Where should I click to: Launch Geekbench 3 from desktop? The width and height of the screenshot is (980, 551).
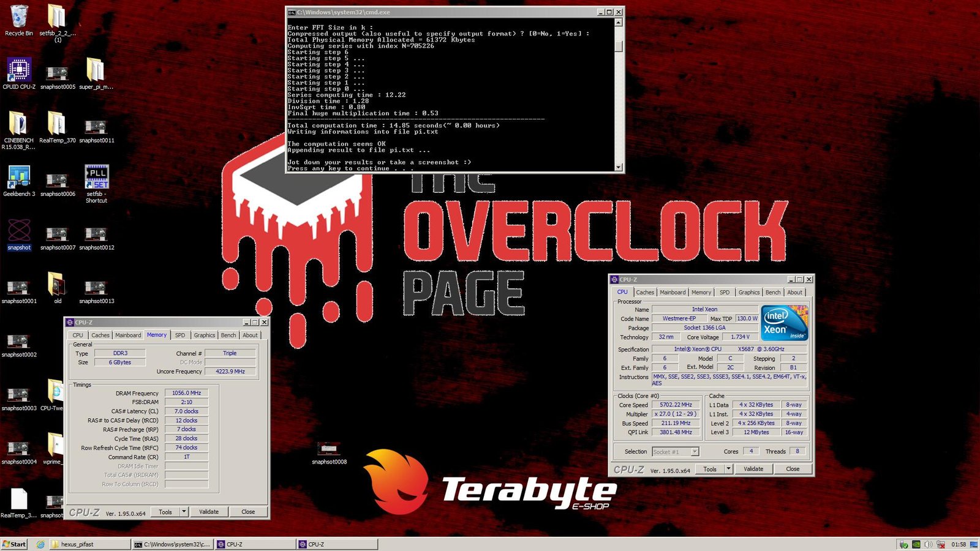(19, 179)
